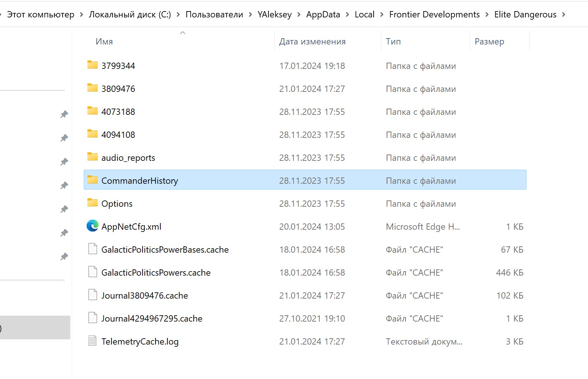Viewport: 588px width, 379px height.
Task: Expand chevron after Локальный диск (C:)
Action: click(x=178, y=14)
